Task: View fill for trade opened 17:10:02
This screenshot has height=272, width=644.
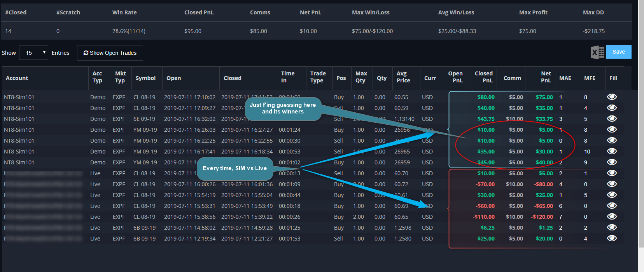Action: pos(612,97)
